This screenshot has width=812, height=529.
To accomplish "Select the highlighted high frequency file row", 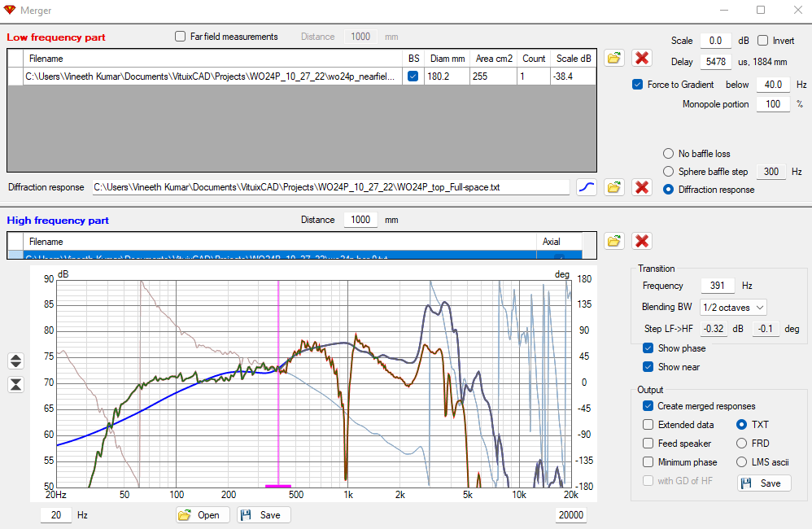I will click(295, 255).
